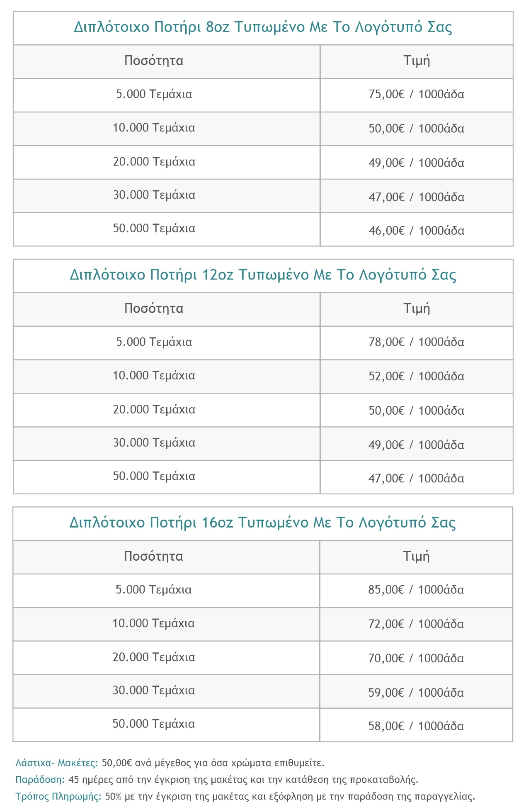Viewport: 526px width, 812px height.
Task: Click the Τρόπος Πληρωμής label
Action: click(58, 797)
